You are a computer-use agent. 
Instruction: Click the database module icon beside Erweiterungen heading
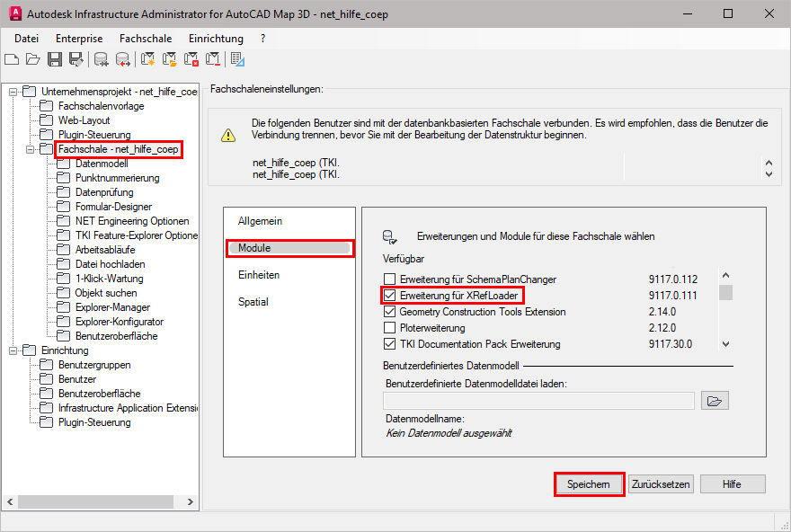[389, 237]
